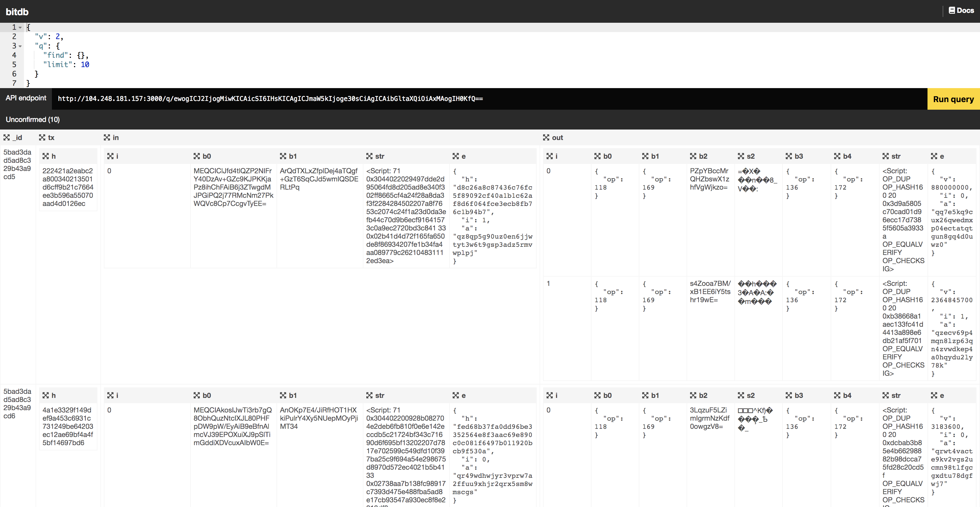Click the limit value 10 in query editor
This screenshot has height=507, width=980.
85,65
